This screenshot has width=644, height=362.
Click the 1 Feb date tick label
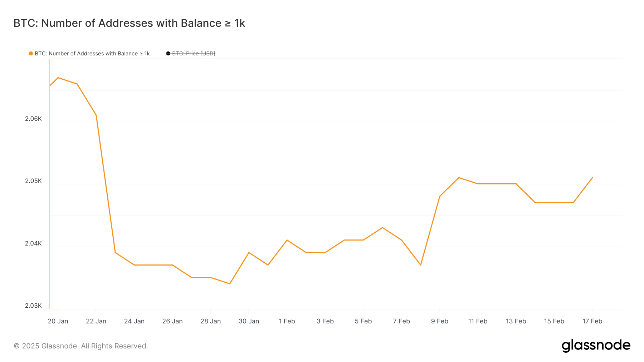(287, 321)
